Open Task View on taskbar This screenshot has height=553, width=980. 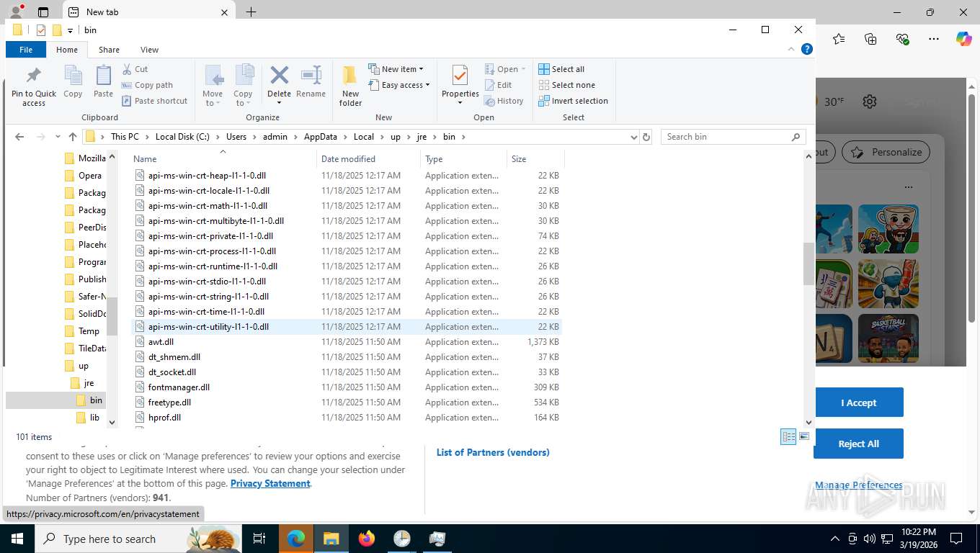(259, 539)
